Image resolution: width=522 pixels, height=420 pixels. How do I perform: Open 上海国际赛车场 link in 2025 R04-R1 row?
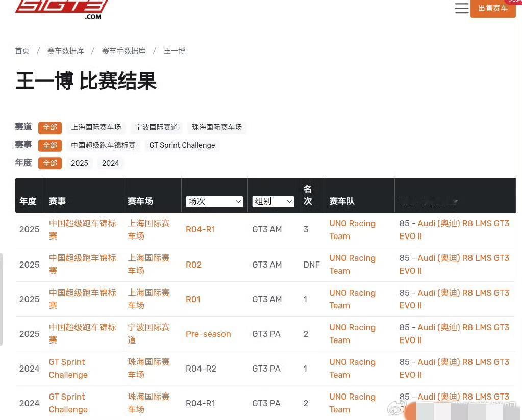pyautogui.click(x=149, y=229)
